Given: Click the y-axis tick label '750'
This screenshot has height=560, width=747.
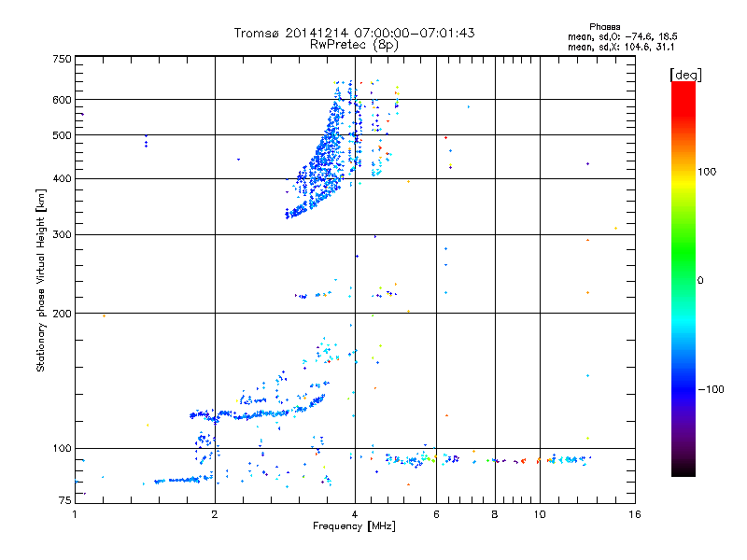Looking at the screenshot, I should [63, 59].
